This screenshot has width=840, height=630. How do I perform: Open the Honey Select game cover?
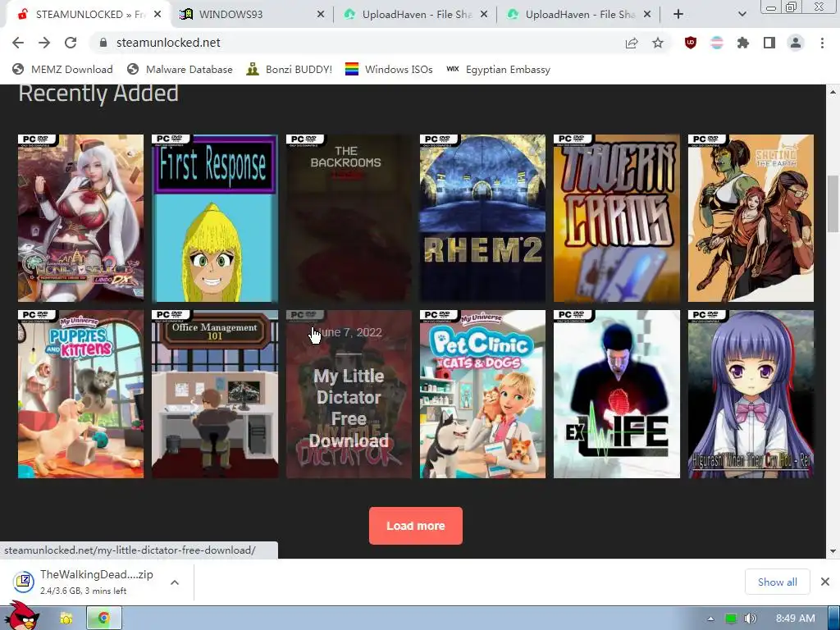point(81,218)
